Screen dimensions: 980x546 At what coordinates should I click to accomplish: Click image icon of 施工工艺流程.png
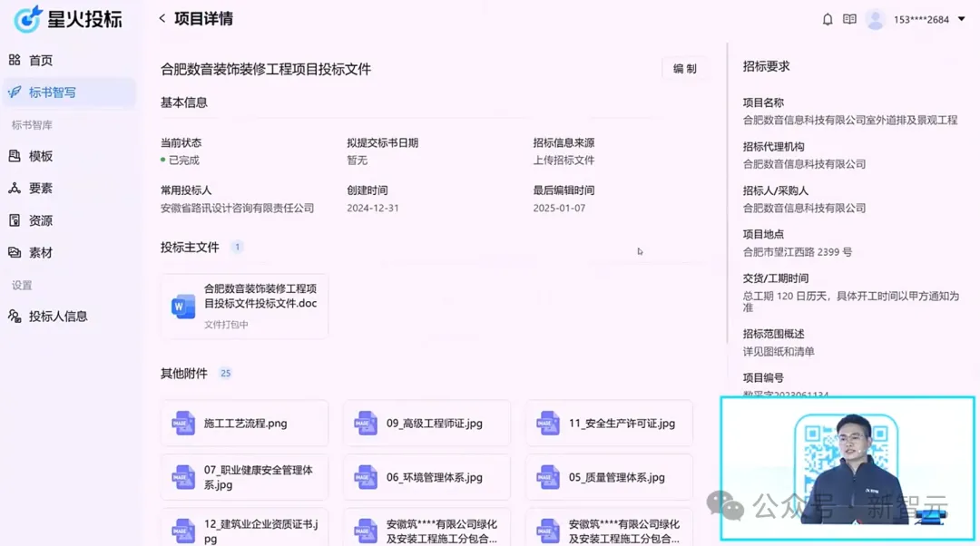(x=183, y=423)
